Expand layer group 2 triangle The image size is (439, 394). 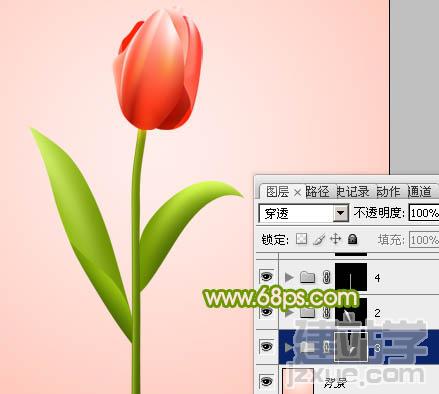tap(289, 312)
